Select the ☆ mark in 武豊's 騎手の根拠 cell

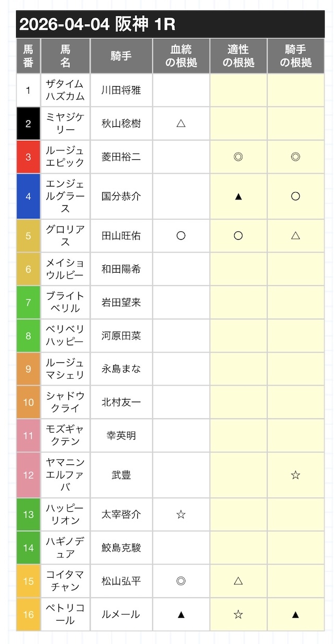(x=295, y=475)
